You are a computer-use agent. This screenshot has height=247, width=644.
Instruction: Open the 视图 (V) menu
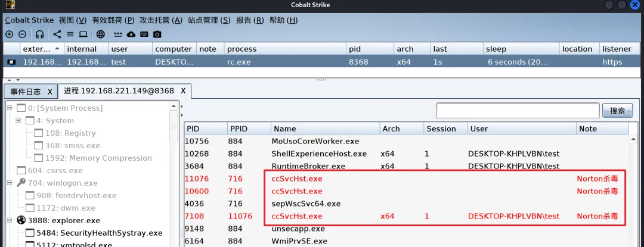point(73,20)
